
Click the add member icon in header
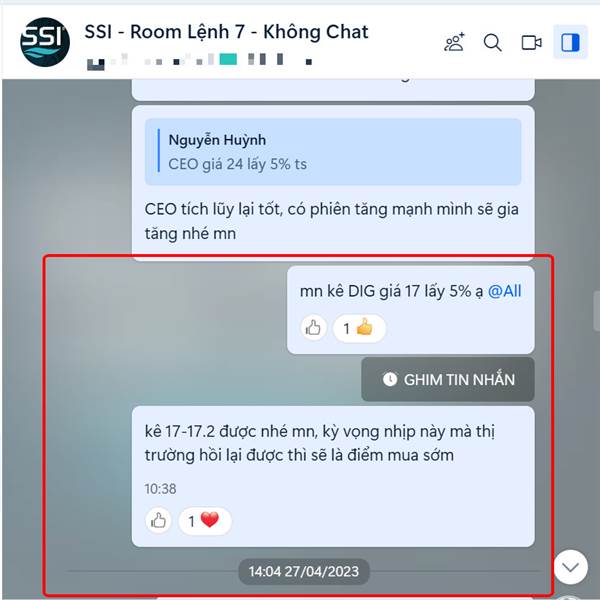(454, 42)
